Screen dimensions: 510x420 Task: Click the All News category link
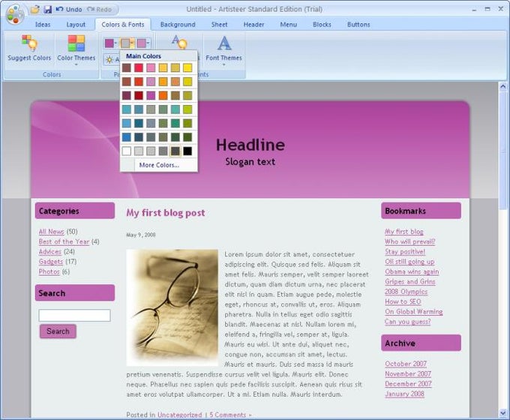(52, 232)
